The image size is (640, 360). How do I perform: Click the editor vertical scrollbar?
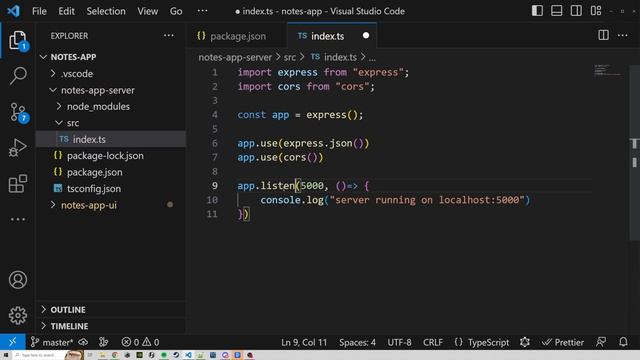[634, 152]
